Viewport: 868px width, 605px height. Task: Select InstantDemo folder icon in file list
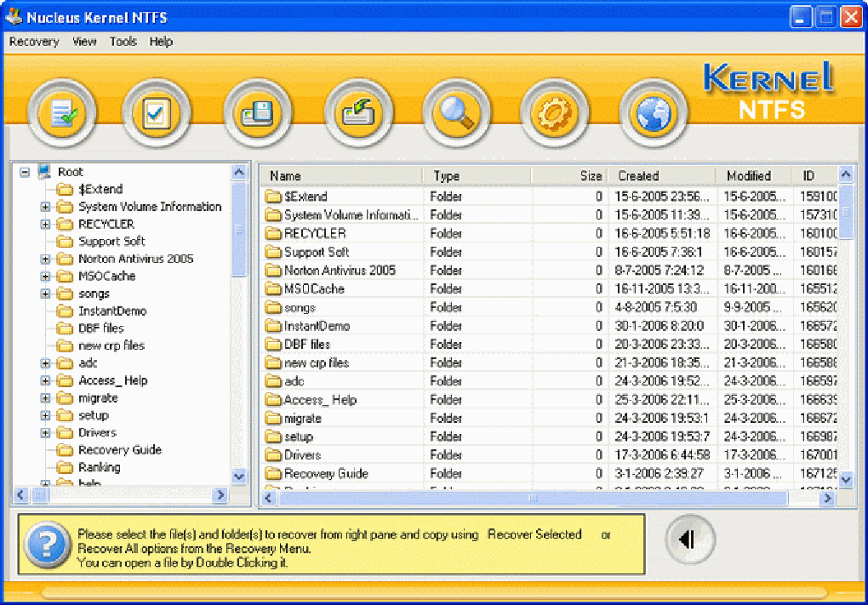273,326
